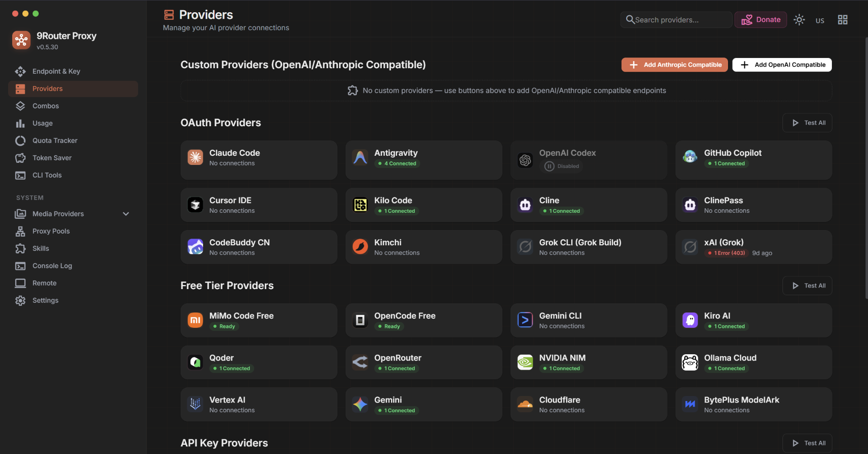868x454 pixels.
Task: Click the Kimchi provider icon
Action: pyautogui.click(x=360, y=247)
